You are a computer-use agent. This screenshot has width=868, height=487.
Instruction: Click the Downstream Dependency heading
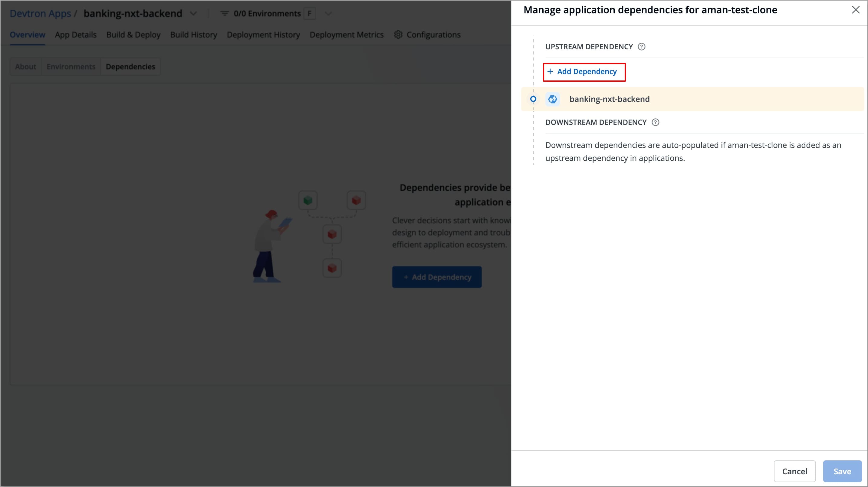click(596, 122)
